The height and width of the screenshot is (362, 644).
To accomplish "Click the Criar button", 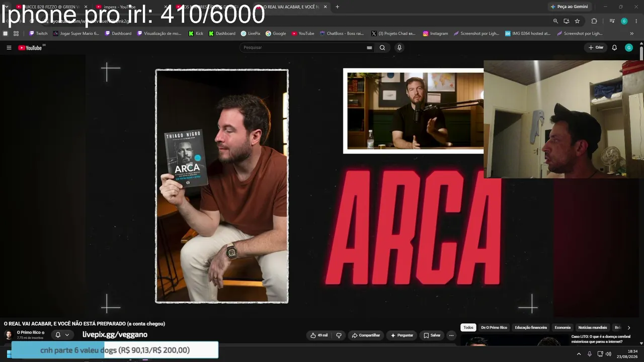I will (x=596, y=48).
